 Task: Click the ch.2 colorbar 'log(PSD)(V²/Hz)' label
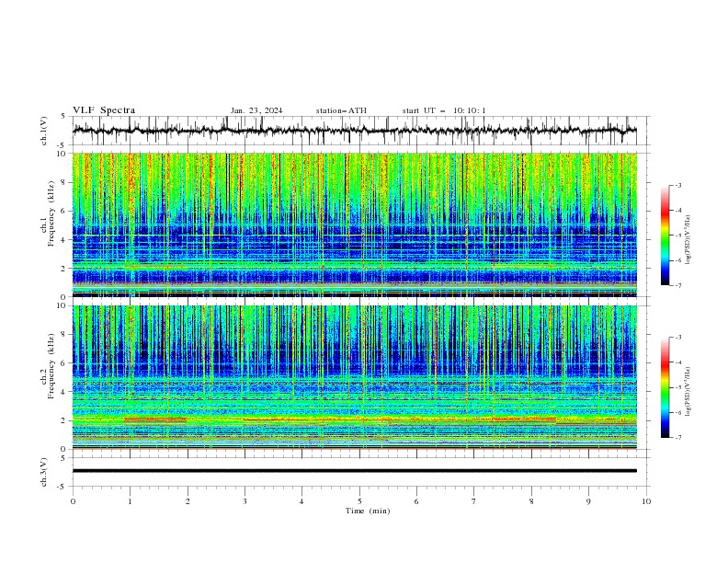pos(688,392)
